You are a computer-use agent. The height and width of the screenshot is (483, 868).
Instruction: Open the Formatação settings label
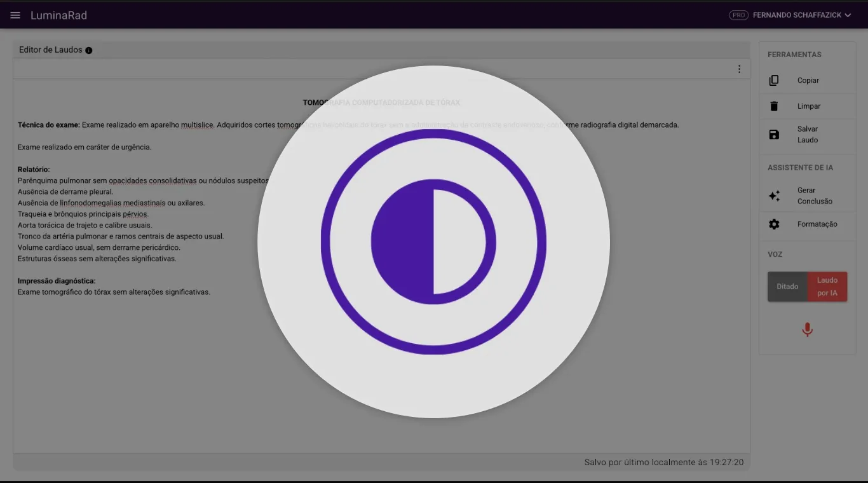[817, 224]
